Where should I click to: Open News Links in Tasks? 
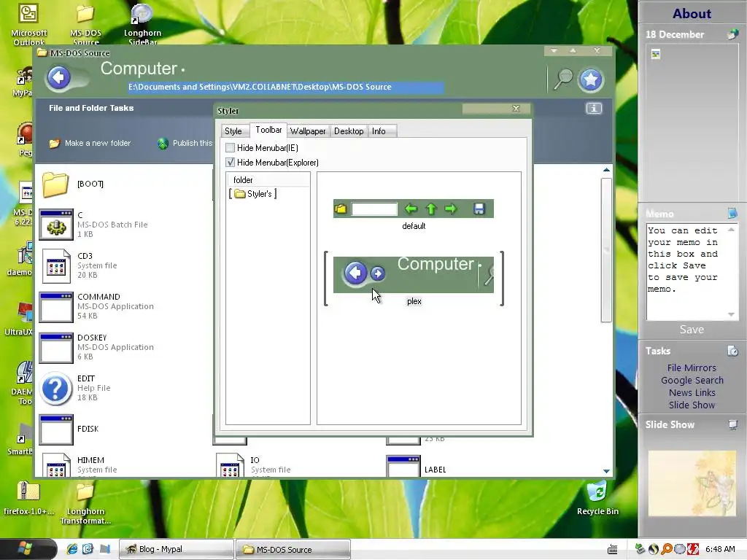[692, 392]
